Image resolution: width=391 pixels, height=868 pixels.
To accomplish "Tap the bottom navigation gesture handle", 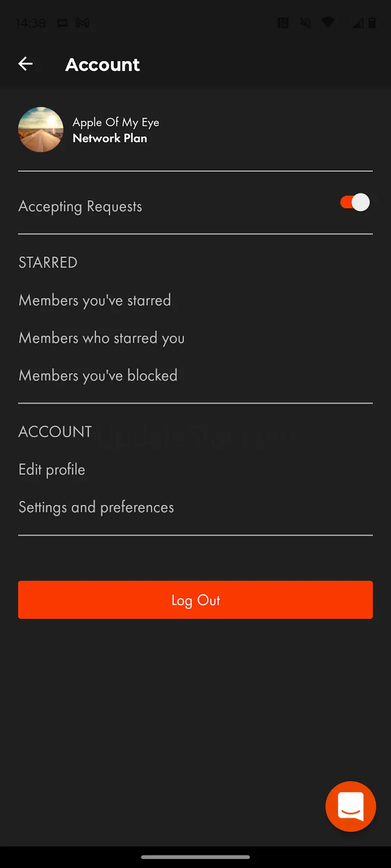I will point(195,857).
